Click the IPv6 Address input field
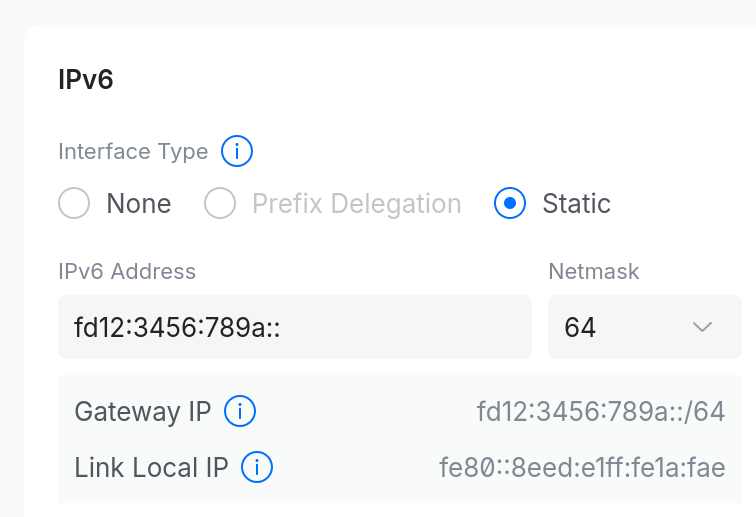The height and width of the screenshot is (517, 756). [x=295, y=327]
